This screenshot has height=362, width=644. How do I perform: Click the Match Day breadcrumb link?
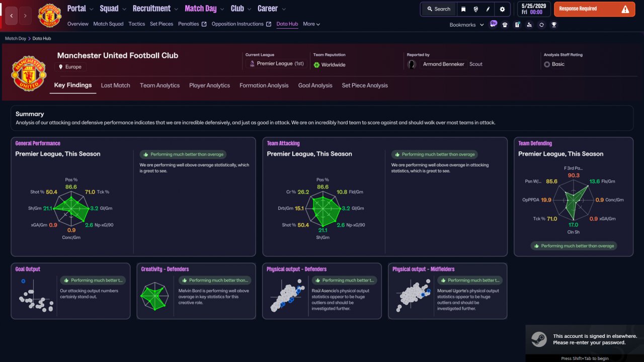16,38
